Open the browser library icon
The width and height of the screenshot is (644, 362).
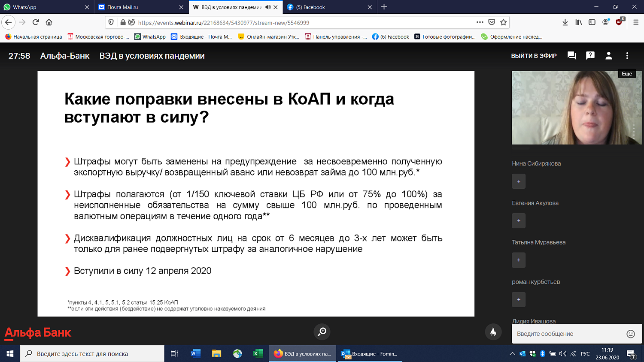pyautogui.click(x=579, y=22)
